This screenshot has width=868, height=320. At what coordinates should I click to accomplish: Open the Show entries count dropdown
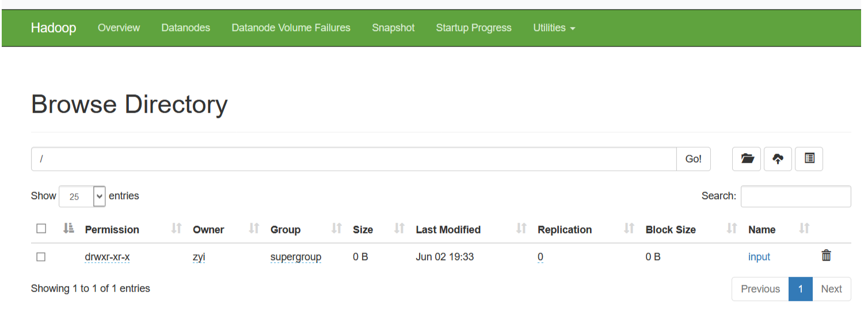[82, 196]
